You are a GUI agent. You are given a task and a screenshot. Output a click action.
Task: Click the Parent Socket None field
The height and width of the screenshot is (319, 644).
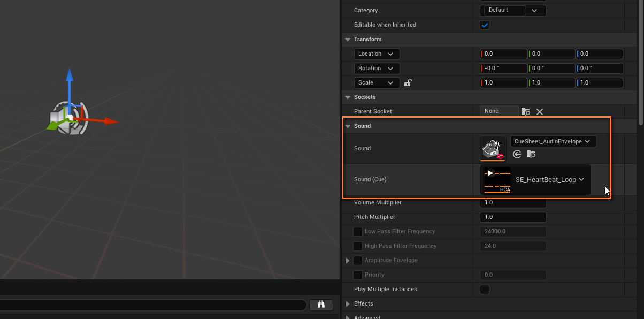(x=499, y=111)
